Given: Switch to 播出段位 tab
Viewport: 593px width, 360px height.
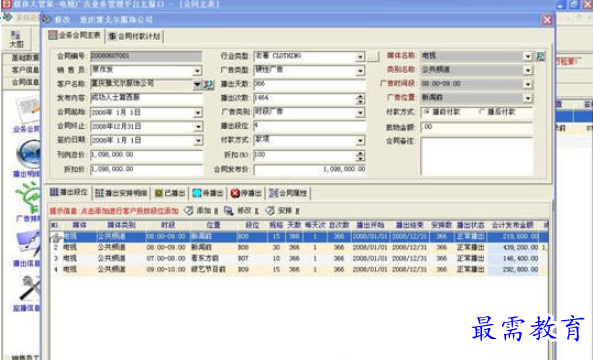Looking at the screenshot, I should [x=70, y=192].
